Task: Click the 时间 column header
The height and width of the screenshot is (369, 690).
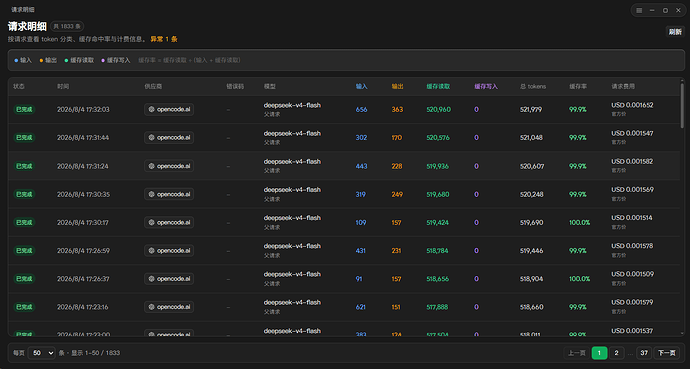Action: [63, 86]
